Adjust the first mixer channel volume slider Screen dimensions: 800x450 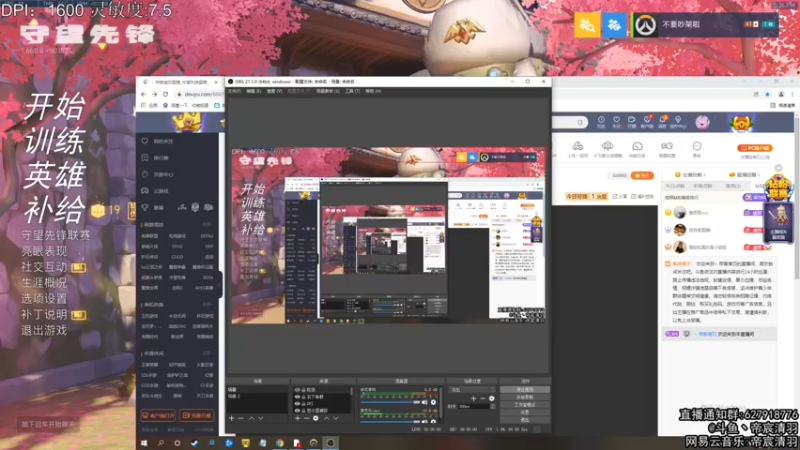point(390,403)
